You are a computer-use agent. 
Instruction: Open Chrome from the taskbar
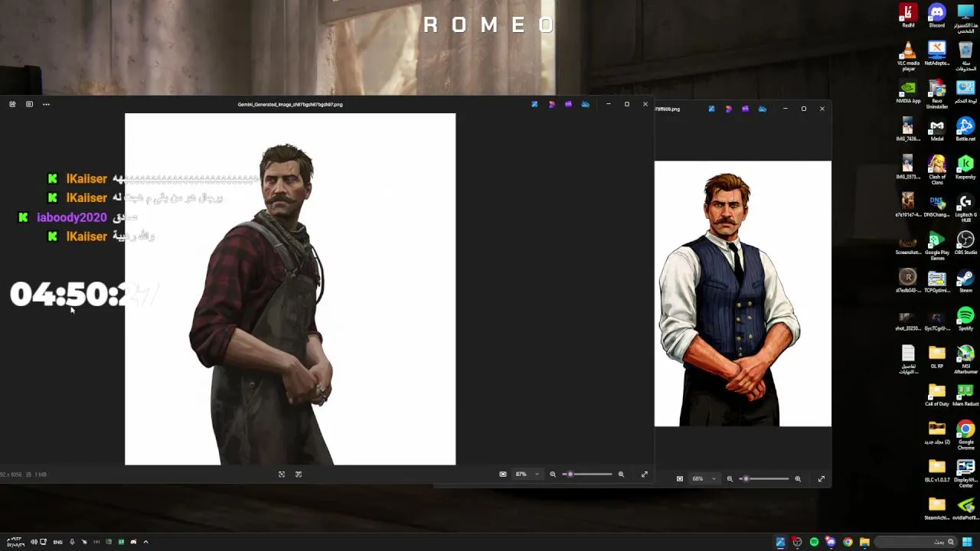coord(848,542)
